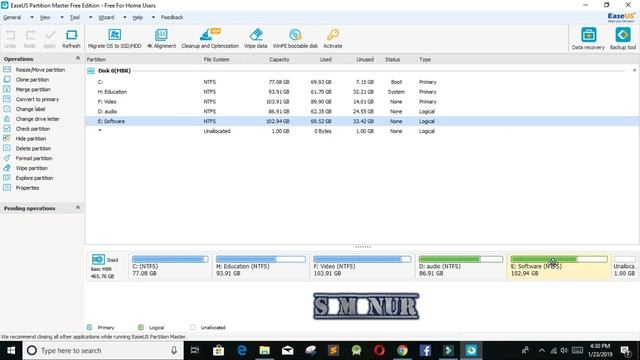Sort by the File System column header
The width and height of the screenshot is (640, 360).
(x=216, y=60)
